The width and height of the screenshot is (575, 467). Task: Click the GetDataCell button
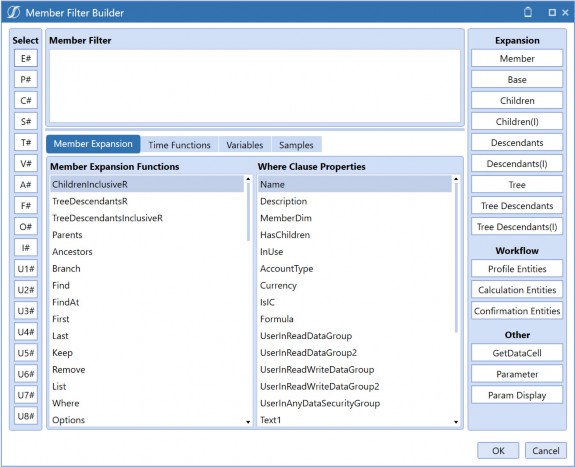(517, 353)
